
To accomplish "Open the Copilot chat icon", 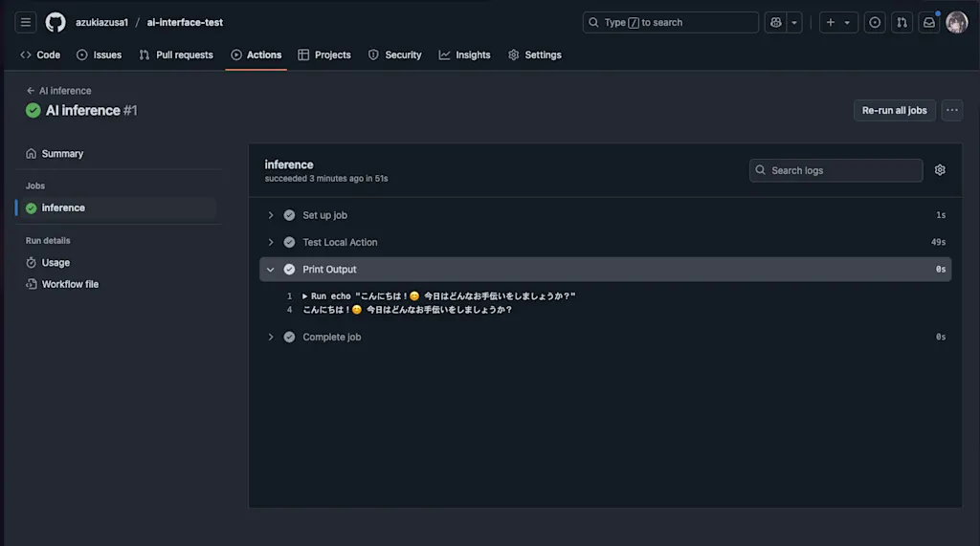I will coord(775,23).
